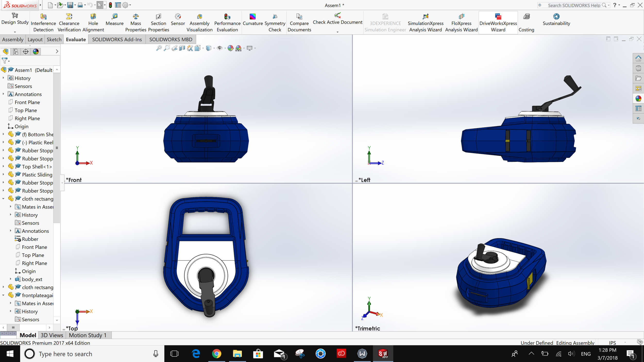Open the Section View tool

[x=182, y=48]
